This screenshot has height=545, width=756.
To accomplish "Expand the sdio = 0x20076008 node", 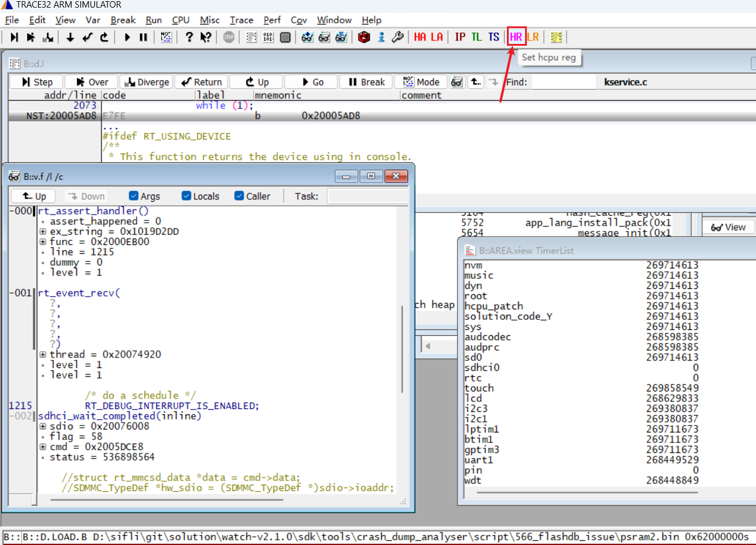I will click(43, 426).
